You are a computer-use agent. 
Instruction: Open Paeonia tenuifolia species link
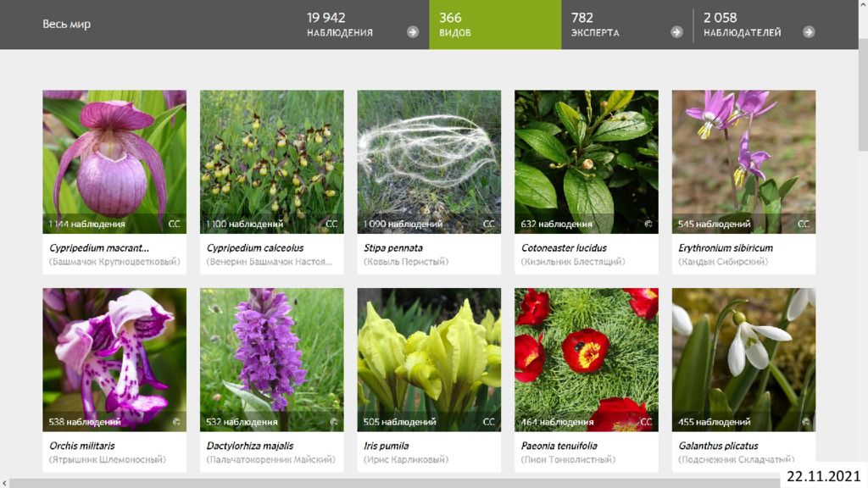click(559, 446)
